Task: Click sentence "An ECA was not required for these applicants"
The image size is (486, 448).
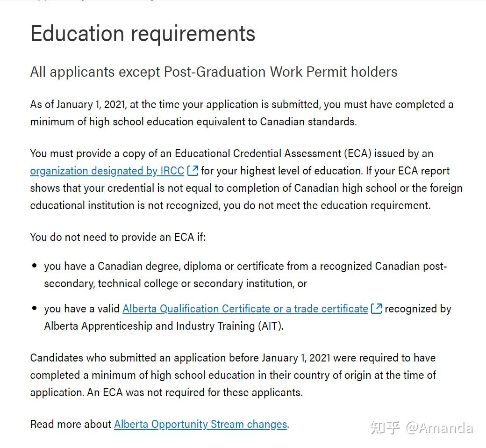Action: coord(194,392)
